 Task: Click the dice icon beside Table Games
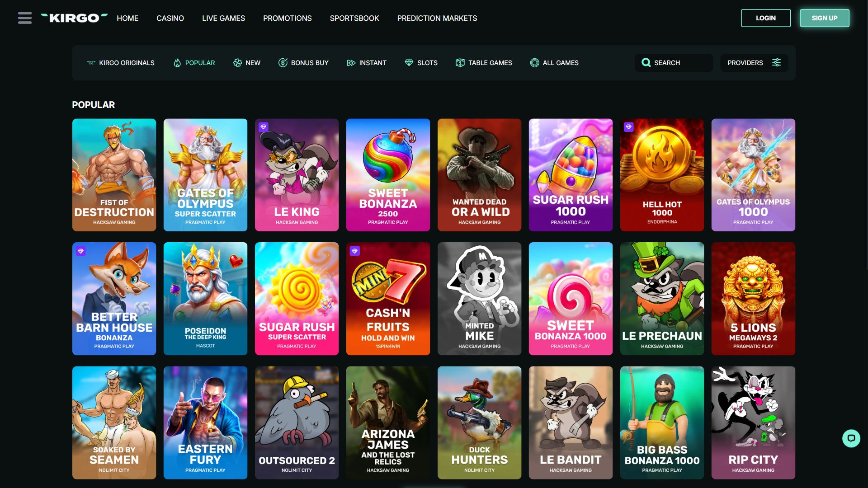(460, 63)
